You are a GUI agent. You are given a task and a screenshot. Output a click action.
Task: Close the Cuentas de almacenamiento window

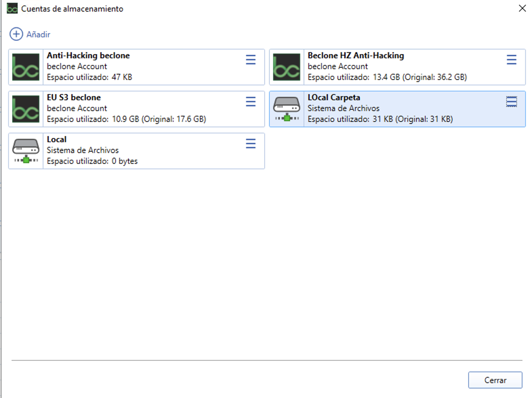522,8
